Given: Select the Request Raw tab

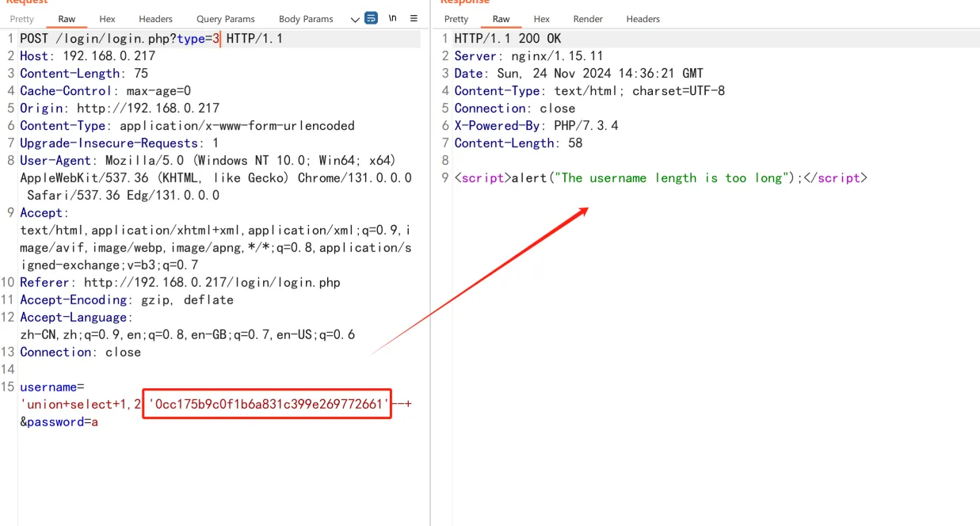Looking at the screenshot, I should (x=67, y=19).
